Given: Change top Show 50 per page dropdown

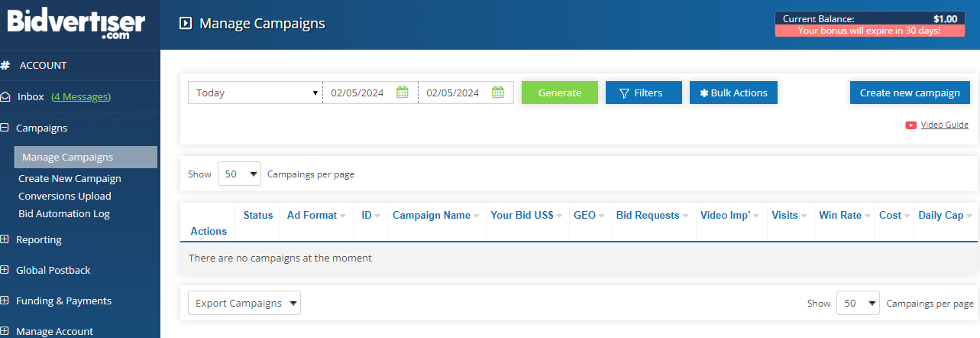Looking at the screenshot, I should (x=239, y=174).
